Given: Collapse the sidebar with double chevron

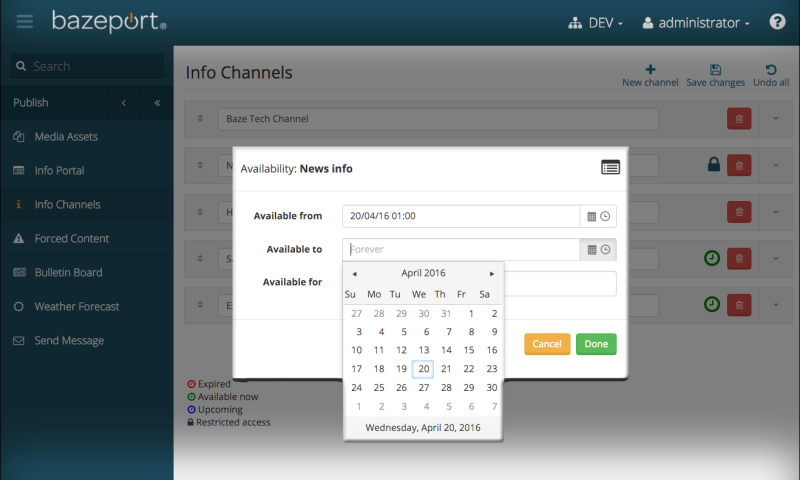Looking at the screenshot, I should [x=157, y=102].
